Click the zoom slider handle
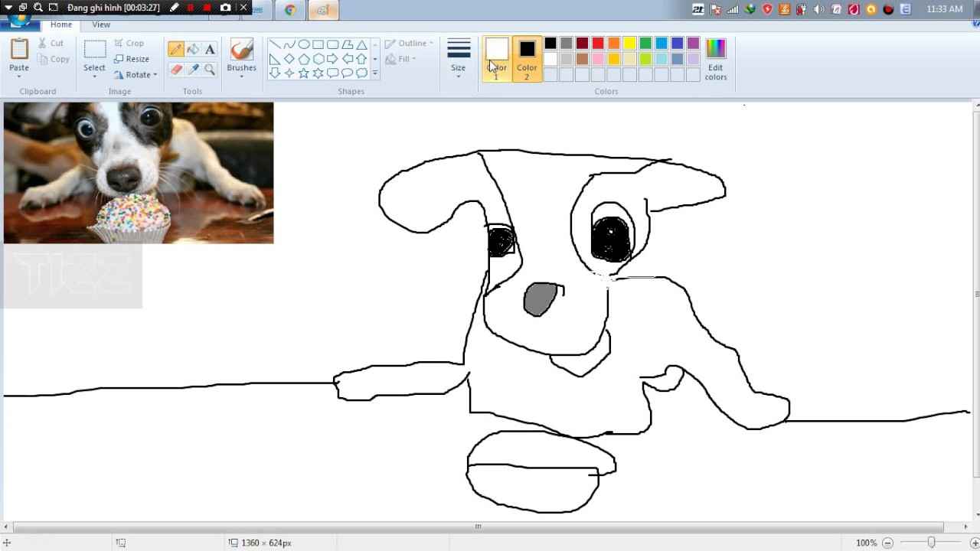980x551 pixels. 931,543
